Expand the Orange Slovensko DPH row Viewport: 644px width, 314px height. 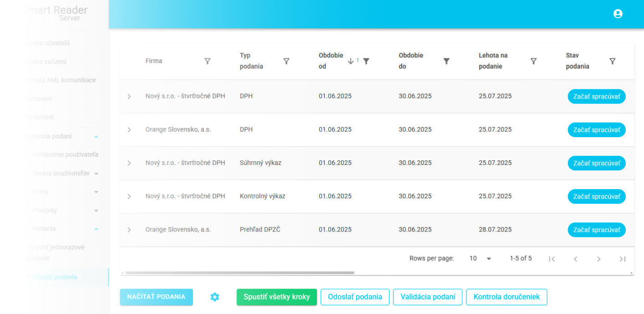point(129,130)
